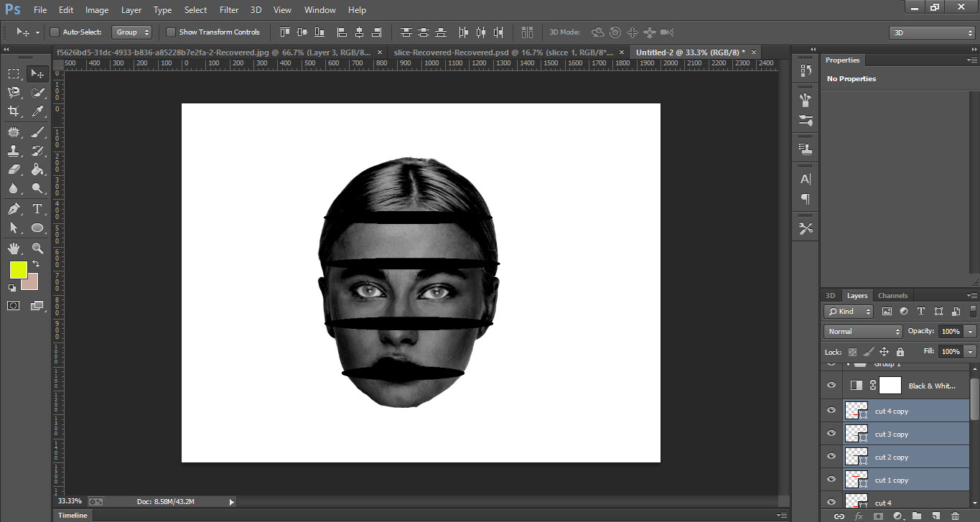Click the 3D camera mode icon
The height and width of the screenshot is (522, 980).
667,32
